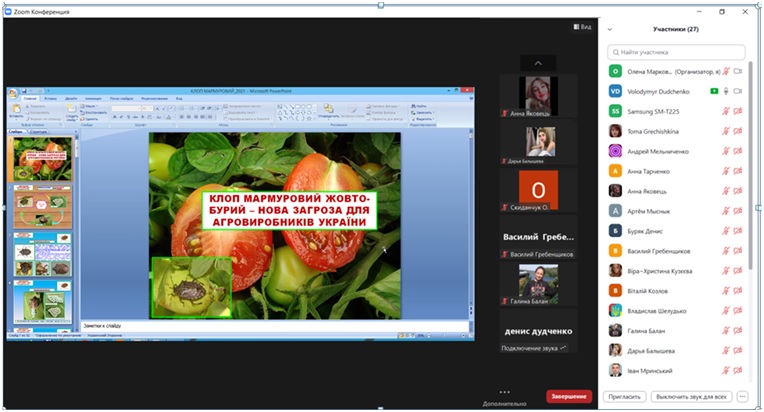This screenshot has height=412, width=764.
Task: Camera-off icon for Анна Тарченко
Action: 738,171
